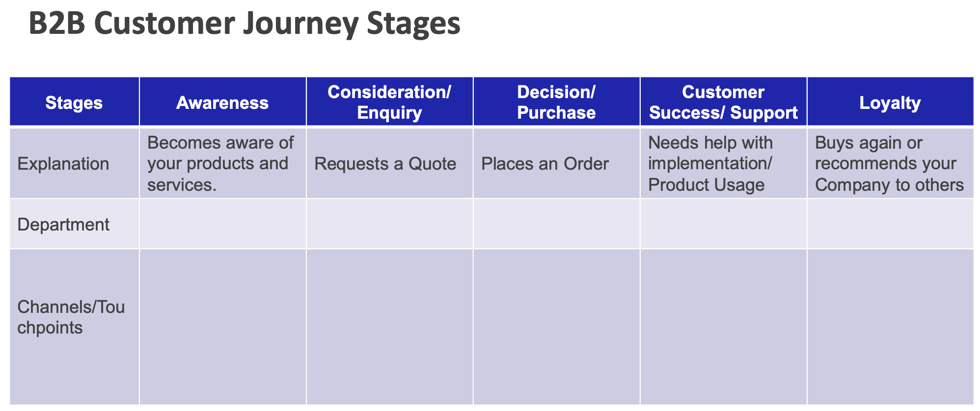Select the Channels/Touchpoints row label cell

click(71, 317)
